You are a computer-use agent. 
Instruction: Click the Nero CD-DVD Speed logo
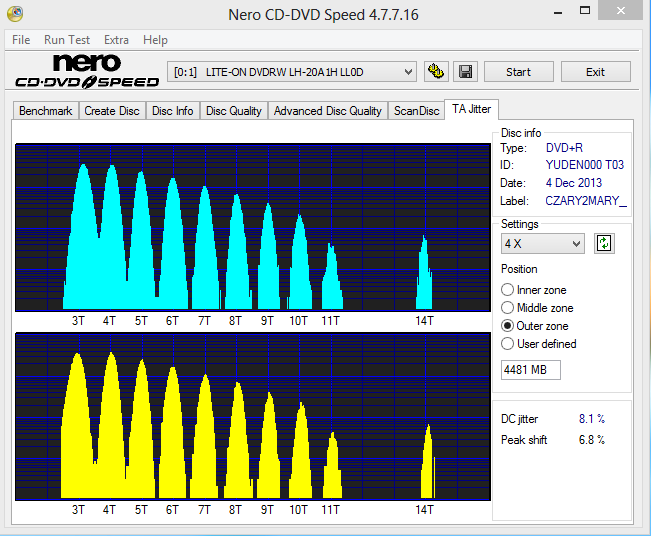[87, 71]
